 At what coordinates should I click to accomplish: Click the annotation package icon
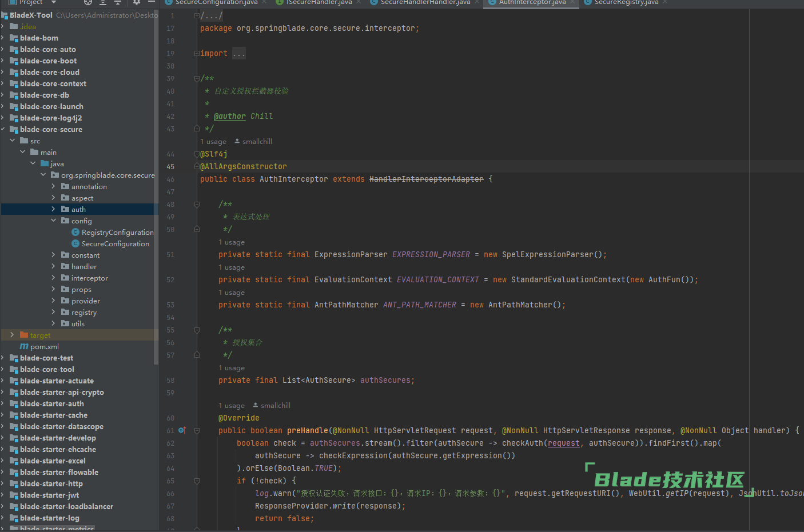[65, 186]
